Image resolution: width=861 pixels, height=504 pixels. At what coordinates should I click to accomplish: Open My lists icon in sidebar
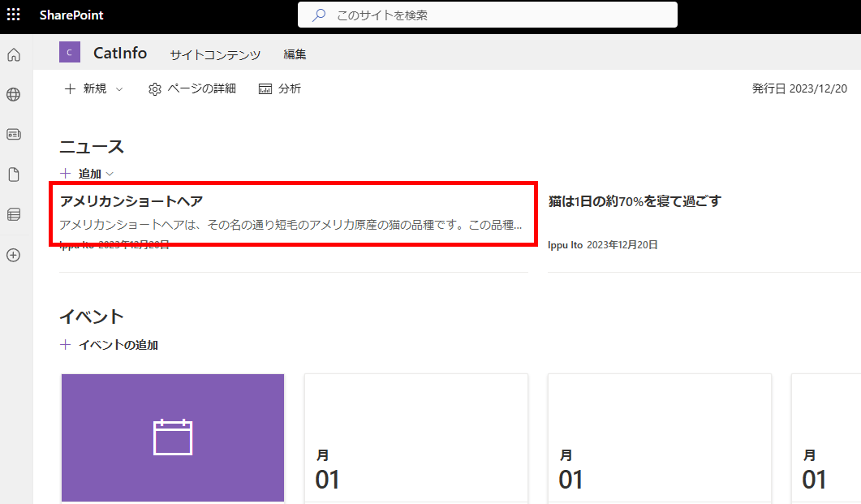(13, 214)
